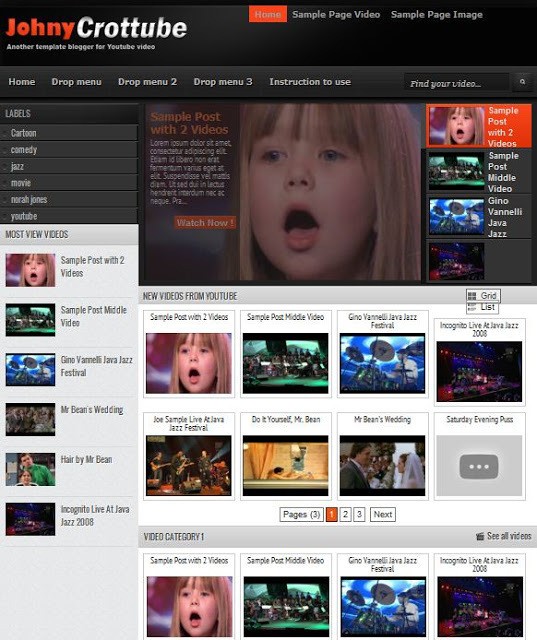The width and height of the screenshot is (537, 640).
Task: Open the Drop menu item
Action: point(76,82)
